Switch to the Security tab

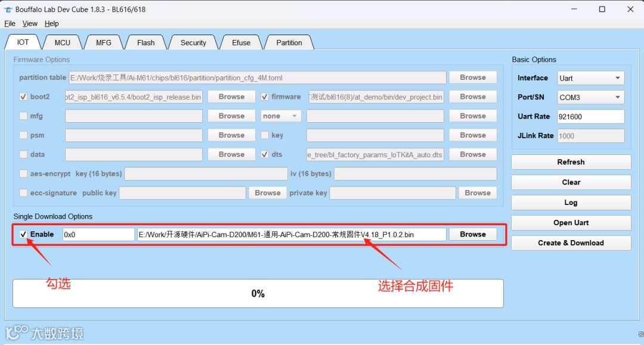193,43
